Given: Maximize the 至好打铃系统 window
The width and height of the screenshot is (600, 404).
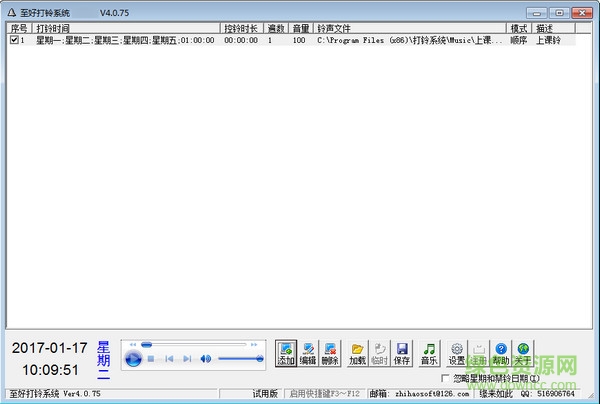Looking at the screenshot, I should click(559, 13).
